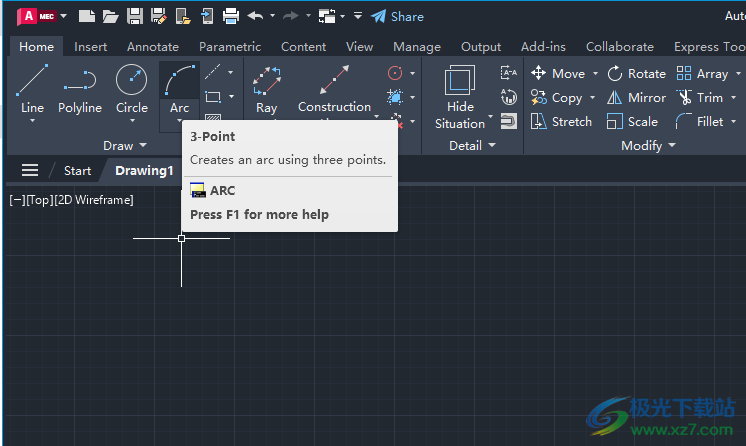Viewport: 746px width, 446px height.
Task: Click the Scale tool
Action: [x=633, y=122]
